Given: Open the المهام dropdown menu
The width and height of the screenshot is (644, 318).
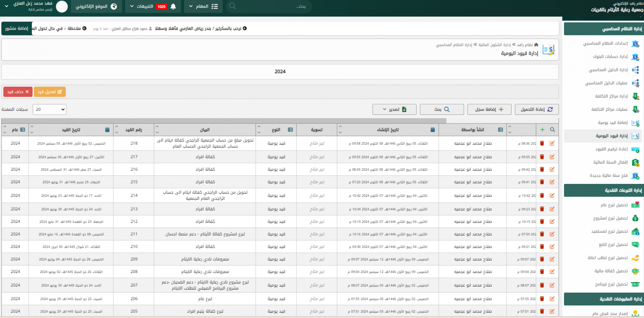Looking at the screenshot, I should [203, 6].
